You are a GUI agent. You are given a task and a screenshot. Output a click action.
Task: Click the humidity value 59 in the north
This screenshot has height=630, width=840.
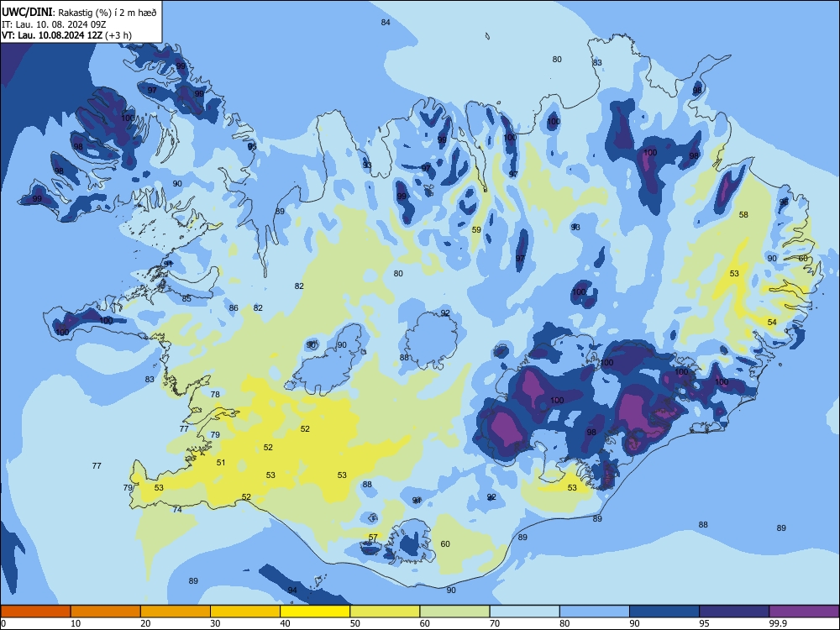(476, 230)
